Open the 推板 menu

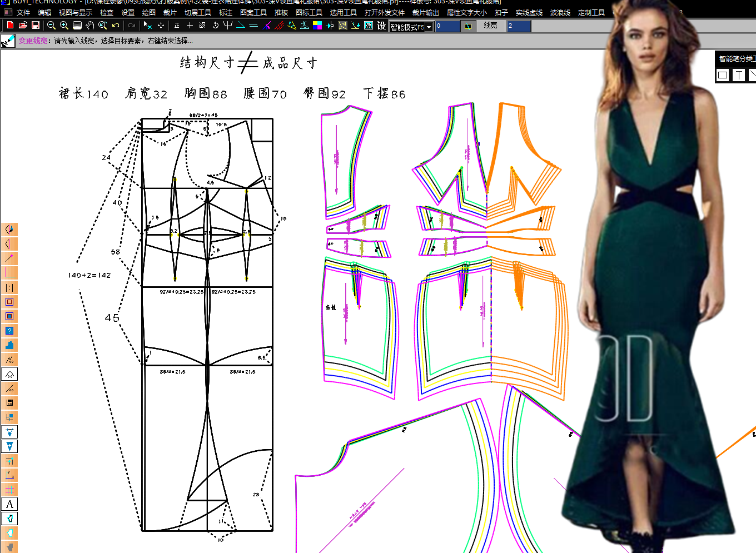[281, 12]
